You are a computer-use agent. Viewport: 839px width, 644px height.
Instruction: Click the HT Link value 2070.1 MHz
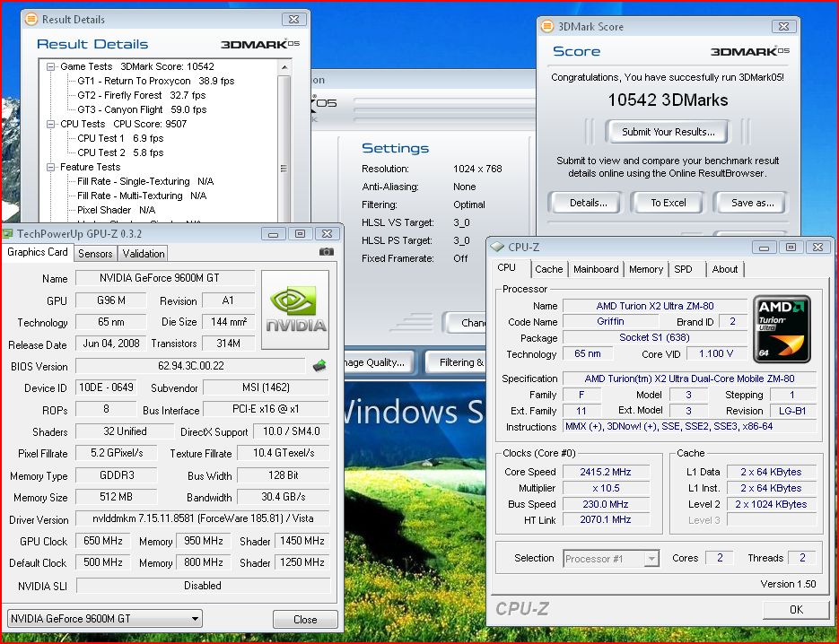(x=606, y=519)
